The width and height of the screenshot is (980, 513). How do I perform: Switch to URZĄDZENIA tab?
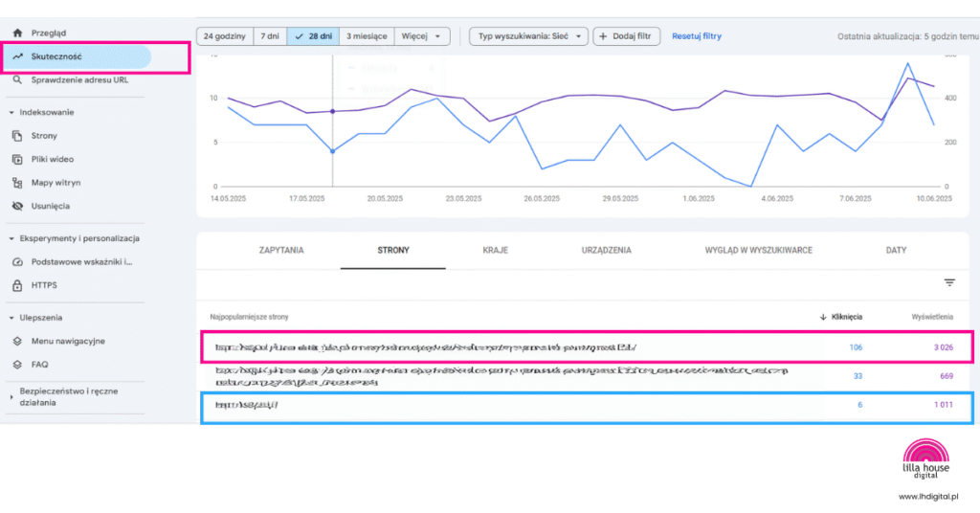606,251
